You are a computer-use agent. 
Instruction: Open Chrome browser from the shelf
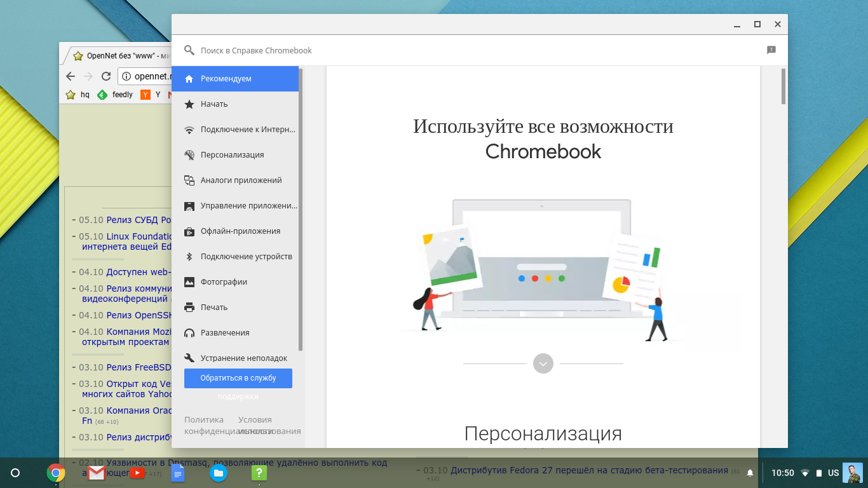point(56,473)
